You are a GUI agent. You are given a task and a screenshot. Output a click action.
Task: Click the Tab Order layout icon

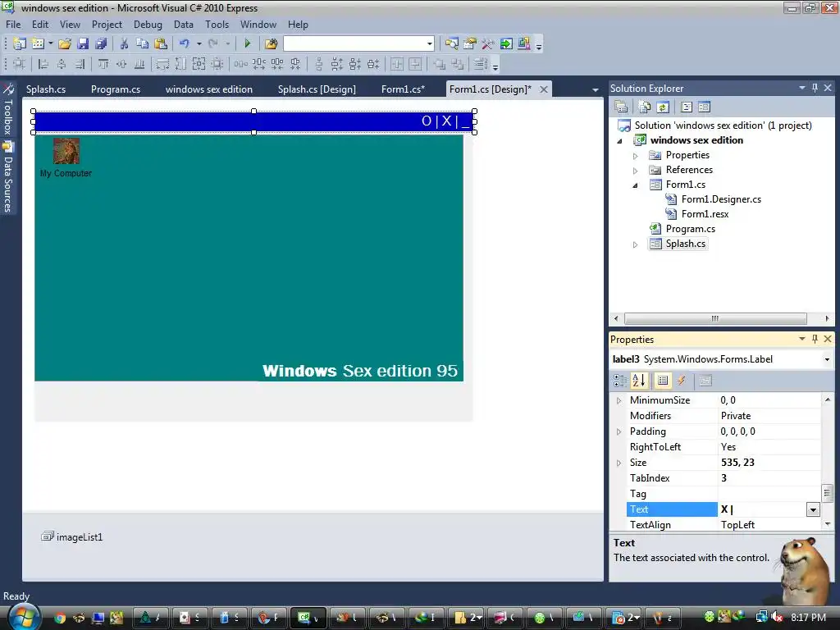[481, 65]
